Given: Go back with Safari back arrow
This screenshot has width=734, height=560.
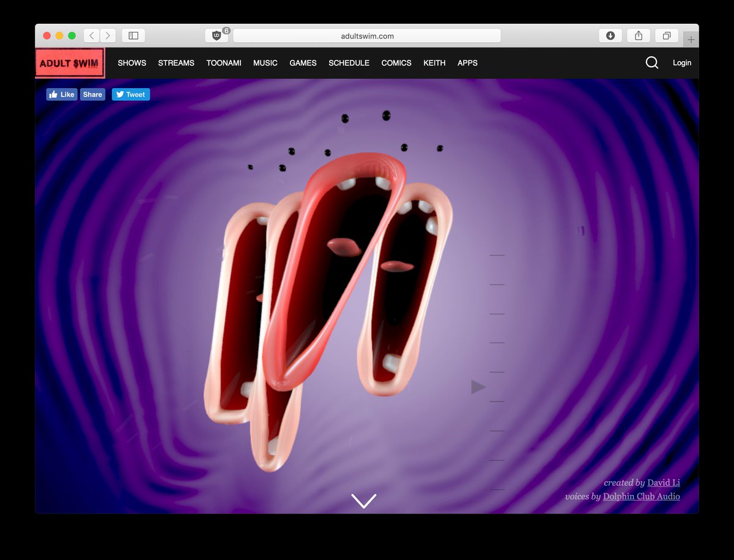Looking at the screenshot, I should coord(92,35).
